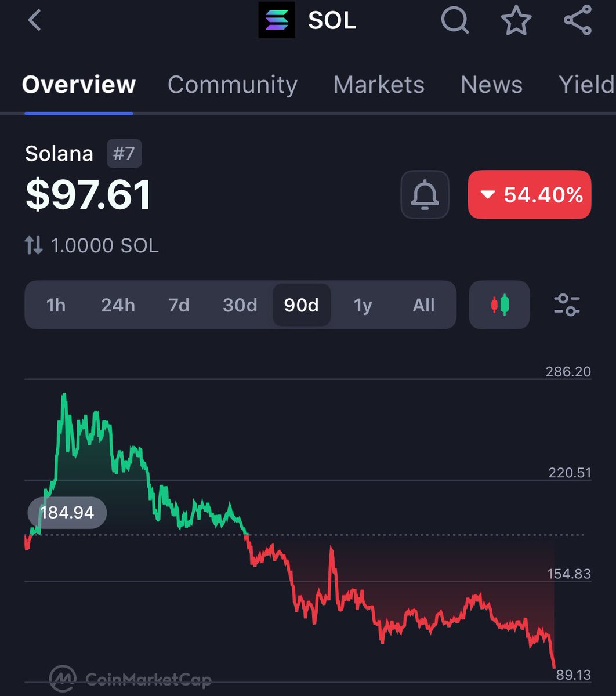The image size is (616, 696).
Task: Edit the 1.0000 SOL conversion amount
Action: click(x=105, y=245)
